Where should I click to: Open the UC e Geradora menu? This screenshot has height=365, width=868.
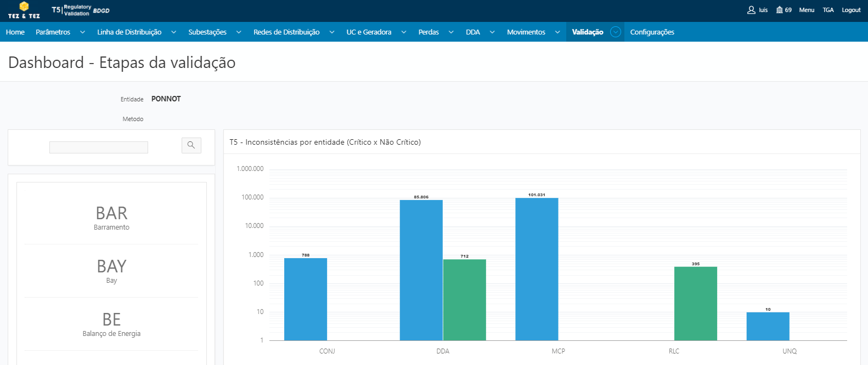click(x=369, y=32)
